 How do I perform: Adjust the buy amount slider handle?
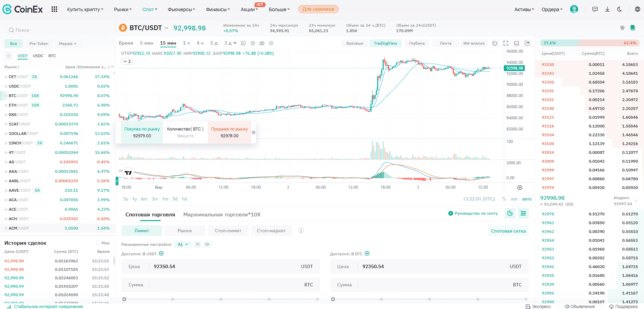(124, 299)
